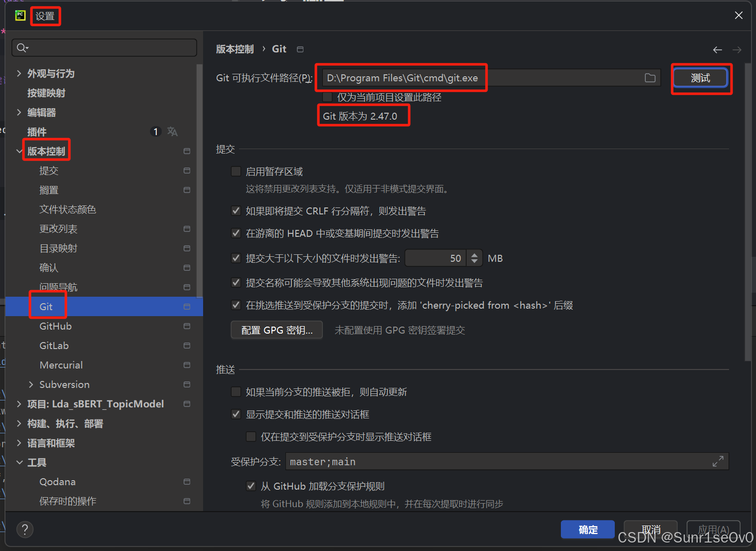Click project icon on GitLab row
The image size is (756, 551).
point(187,346)
